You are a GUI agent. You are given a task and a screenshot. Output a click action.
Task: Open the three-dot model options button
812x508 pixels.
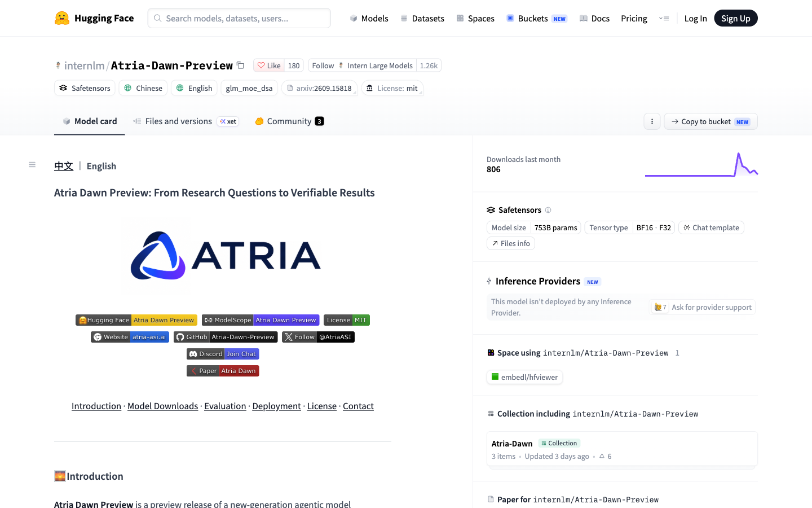point(652,121)
